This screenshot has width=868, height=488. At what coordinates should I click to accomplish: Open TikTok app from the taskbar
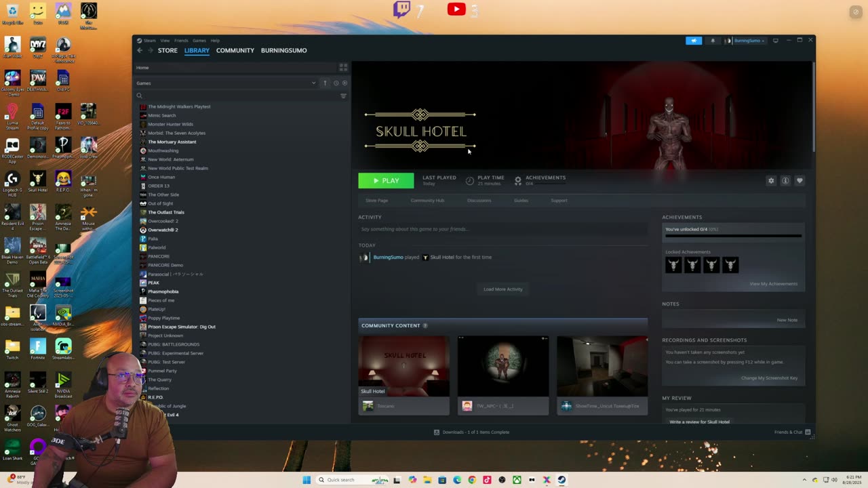[487, 480]
